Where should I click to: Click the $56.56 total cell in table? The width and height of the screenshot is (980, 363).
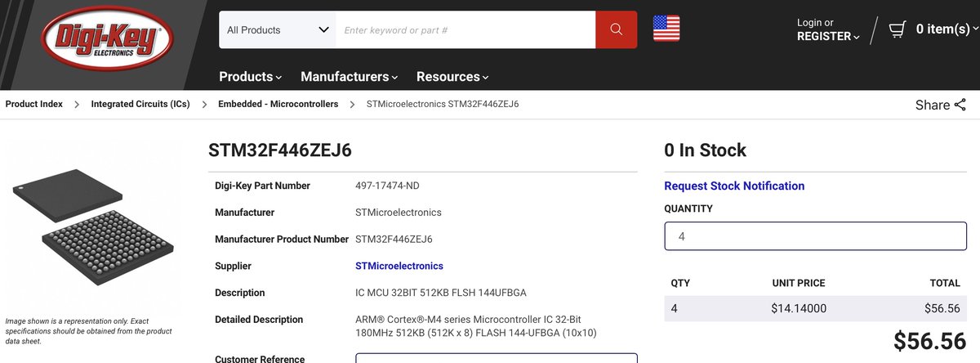click(944, 308)
